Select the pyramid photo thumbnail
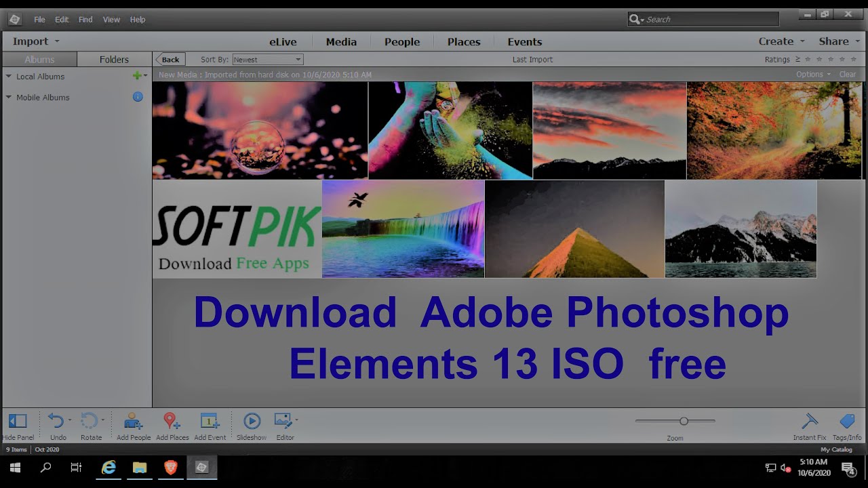 575,229
